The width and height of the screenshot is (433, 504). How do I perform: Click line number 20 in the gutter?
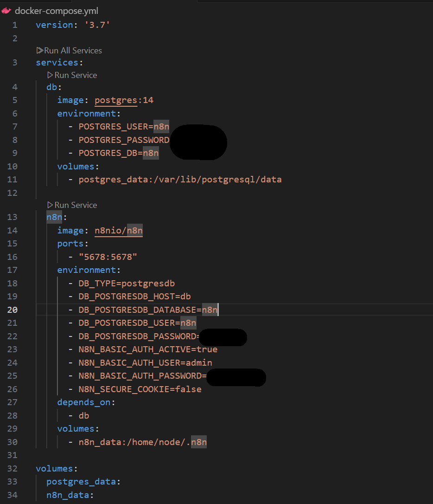click(12, 310)
